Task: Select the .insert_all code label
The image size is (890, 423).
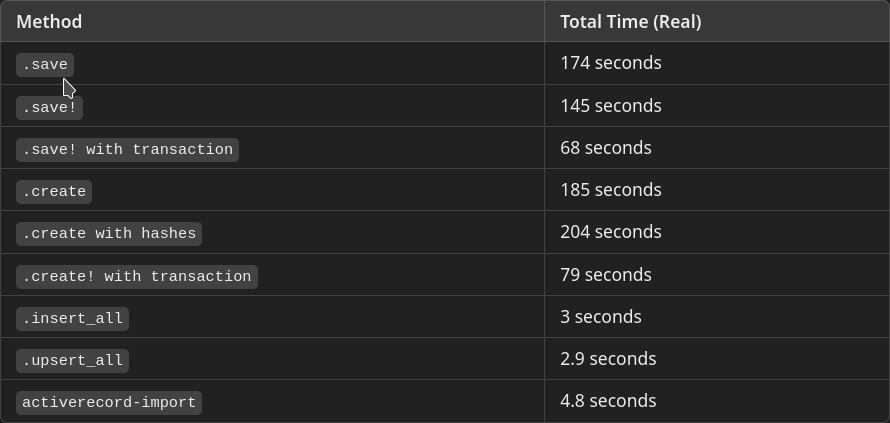Action: (72, 318)
